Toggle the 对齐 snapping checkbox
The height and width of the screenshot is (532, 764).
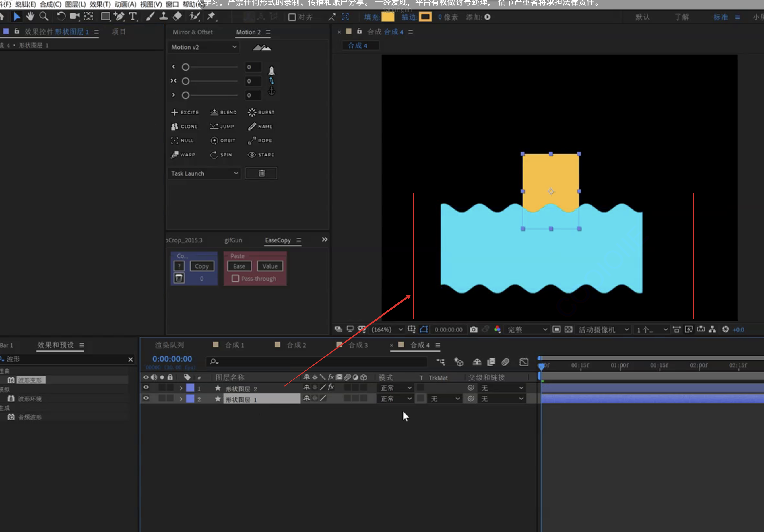[292, 17]
